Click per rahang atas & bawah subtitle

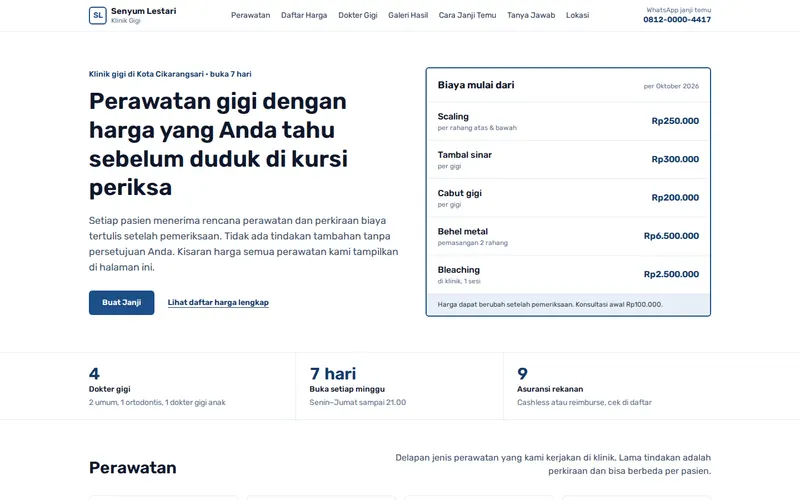tap(477, 128)
